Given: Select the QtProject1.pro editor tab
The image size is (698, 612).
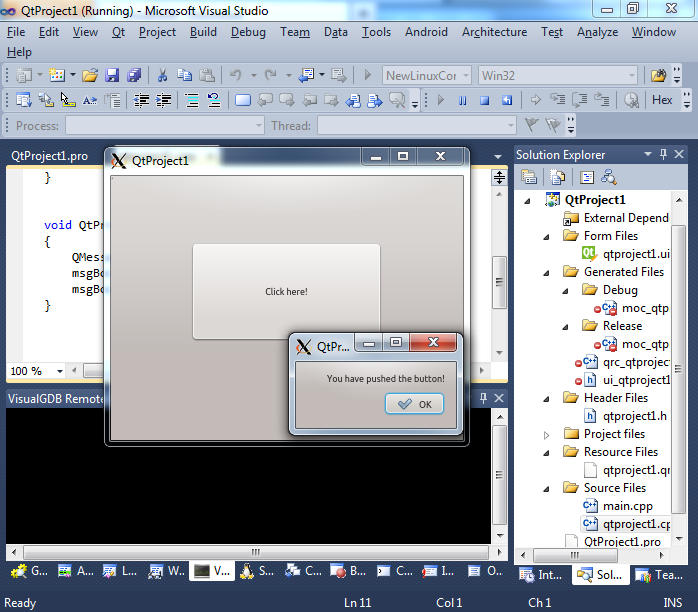Looking at the screenshot, I should click(49, 156).
